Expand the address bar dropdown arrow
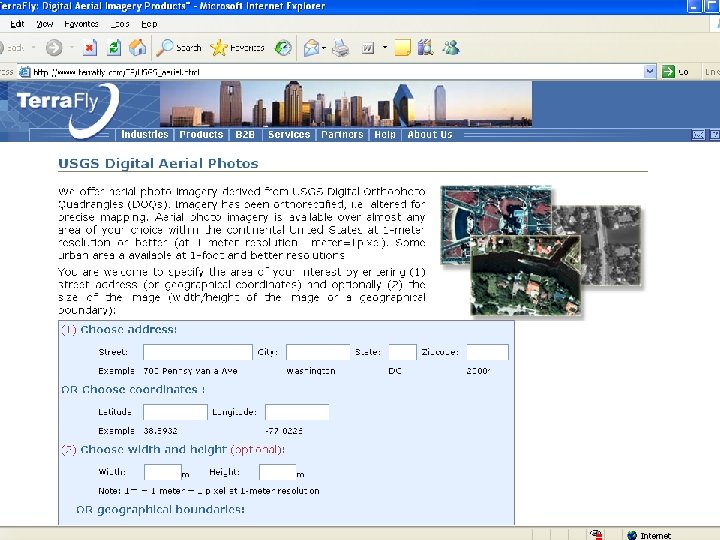 click(x=650, y=71)
